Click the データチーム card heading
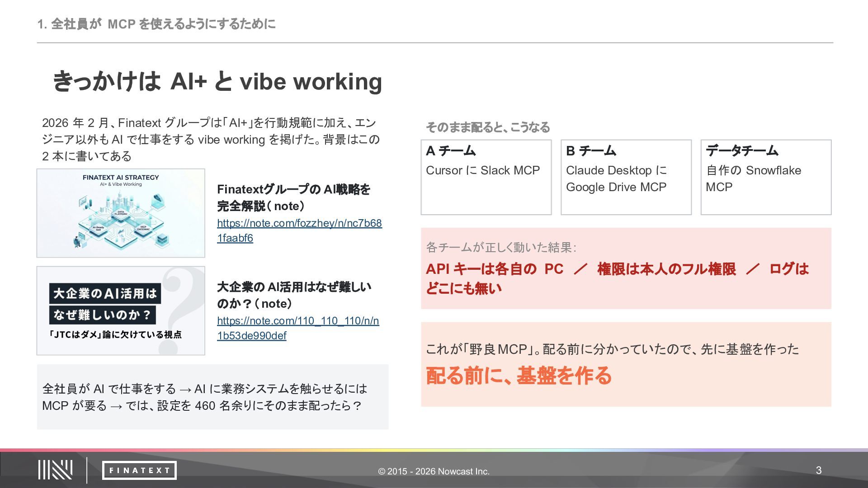The width and height of the screenshot is (868, 488). (742, 151)
